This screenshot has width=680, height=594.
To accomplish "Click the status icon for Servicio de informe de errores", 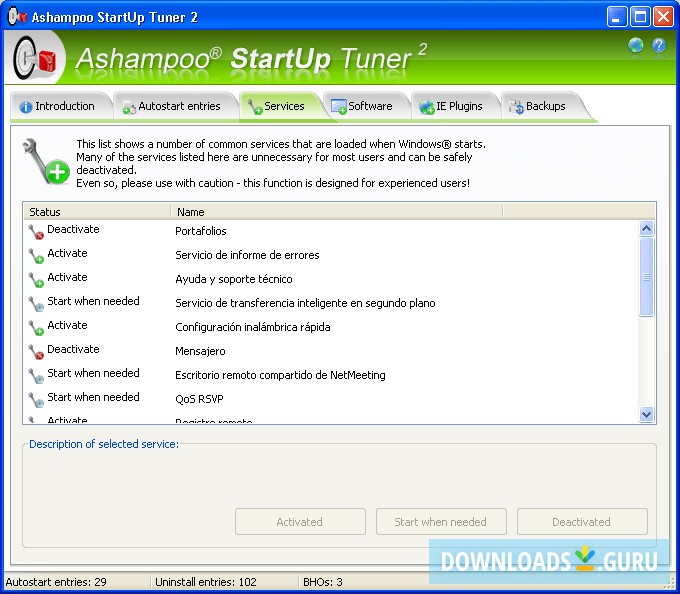I will pyautogui.click(x=36, y=256).
